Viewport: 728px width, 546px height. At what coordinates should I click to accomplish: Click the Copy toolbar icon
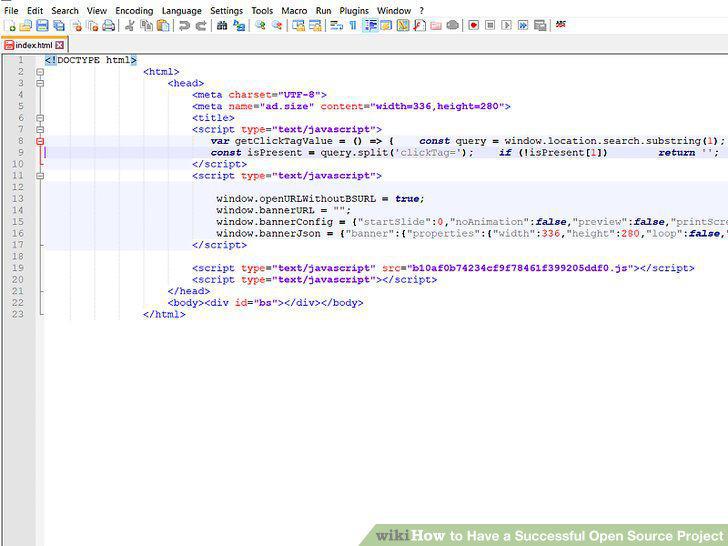[x=147, y=26]
